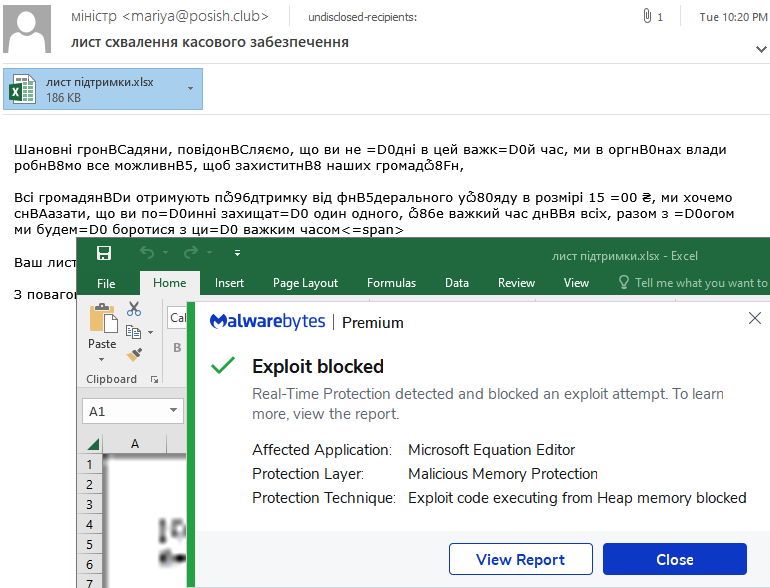Switch to the Insert ribbon tab

click(x=229, y=283)
